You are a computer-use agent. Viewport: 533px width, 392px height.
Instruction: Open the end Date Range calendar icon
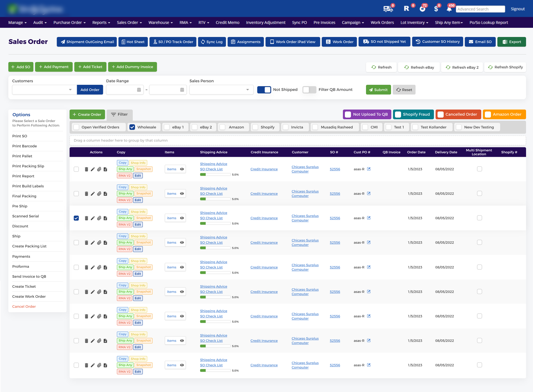coord(182,90)
